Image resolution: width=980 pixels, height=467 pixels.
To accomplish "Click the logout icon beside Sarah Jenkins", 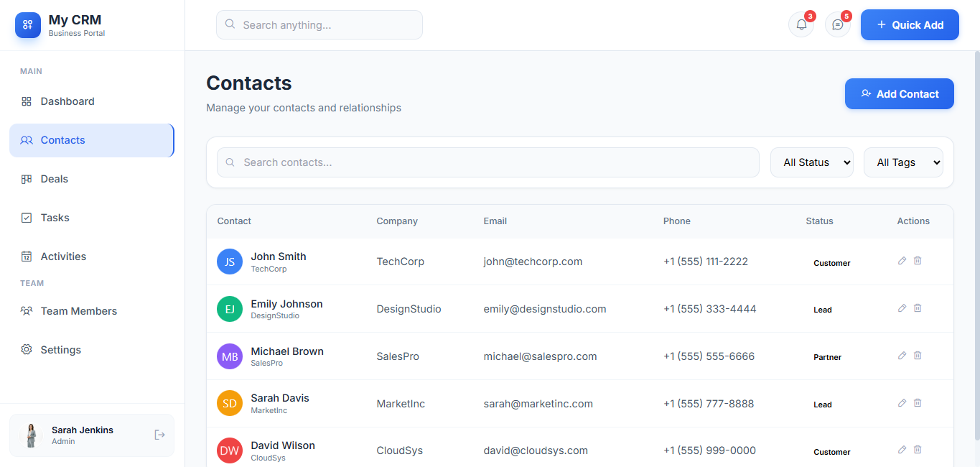I will [159, 435].
